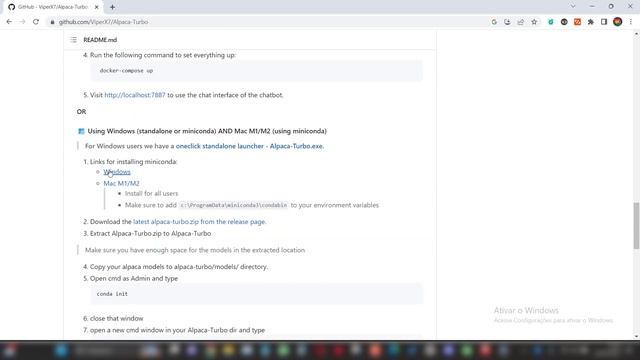Reload the GitHub page

[x=36, y=22]
